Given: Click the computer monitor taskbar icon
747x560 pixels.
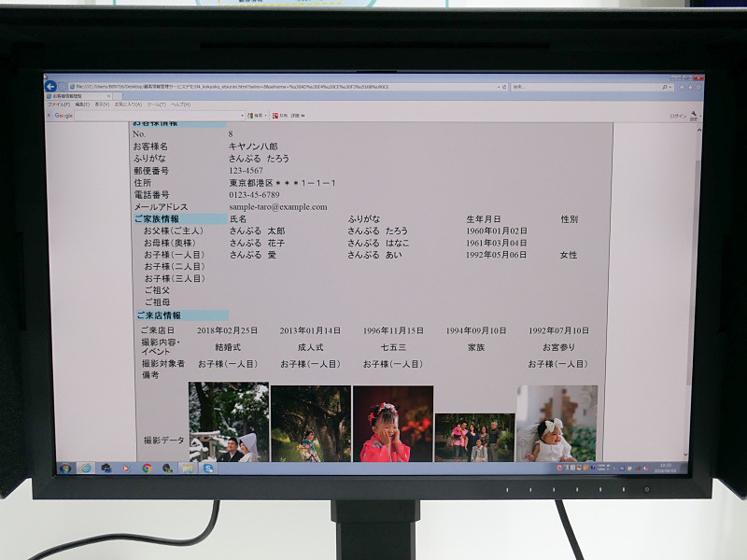Looking at the screenshot, I should 106,469.
